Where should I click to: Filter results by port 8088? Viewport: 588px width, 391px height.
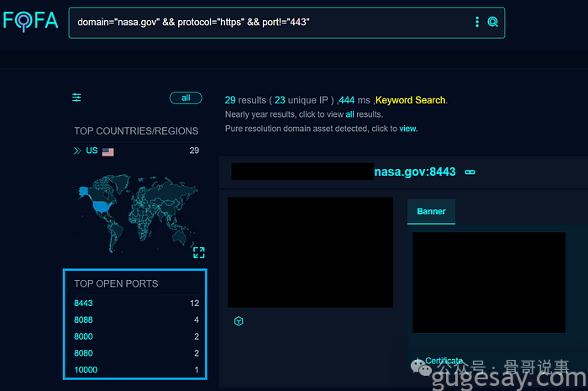click(83, 320)
